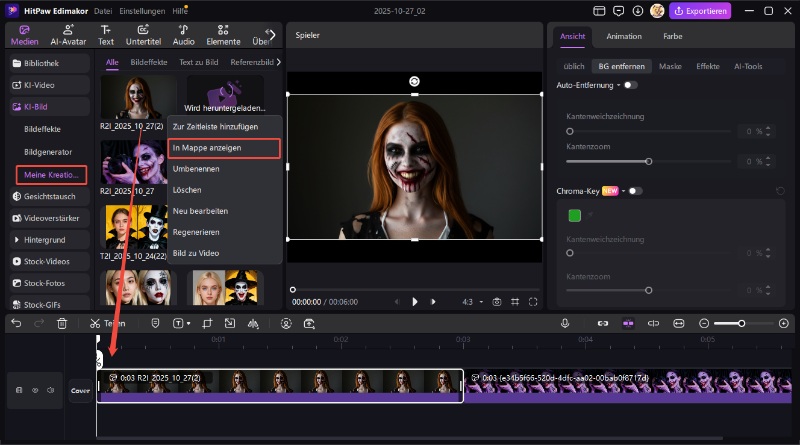Open the Maske sub-tab
Image resolution: width=800 pixels, height=445 pixels.
670,66
